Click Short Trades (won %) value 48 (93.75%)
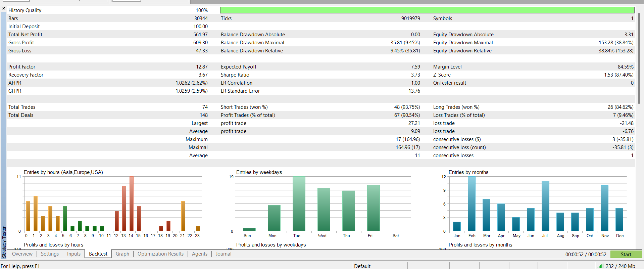This screenshot has width=644, height=269. pyautogui.click(x=407, y=107)
